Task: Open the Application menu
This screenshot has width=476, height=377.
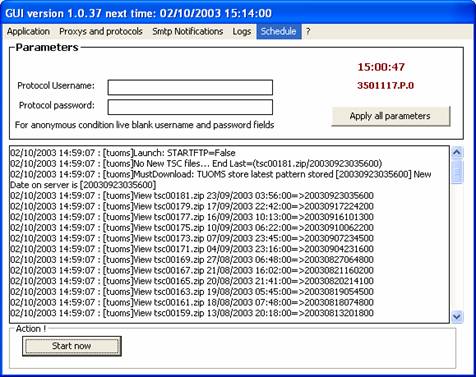Action: coord(28,31)
